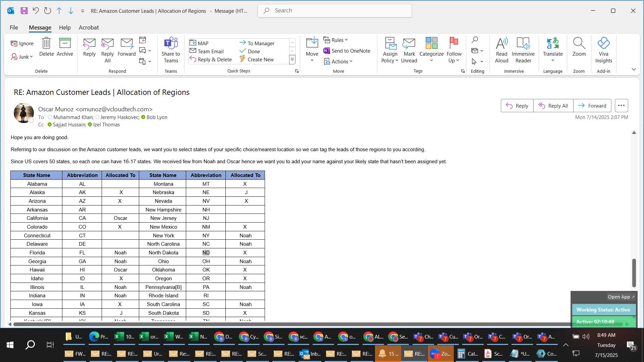The height and width of the screenshot is (362, 644).
Task: Start Read Aloud
Action: (501, 50)
